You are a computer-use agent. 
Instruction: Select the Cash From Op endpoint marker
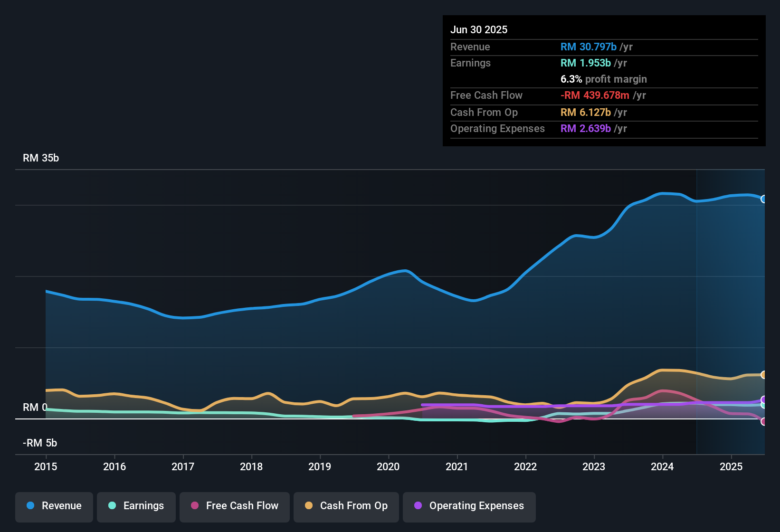(764, 374)
